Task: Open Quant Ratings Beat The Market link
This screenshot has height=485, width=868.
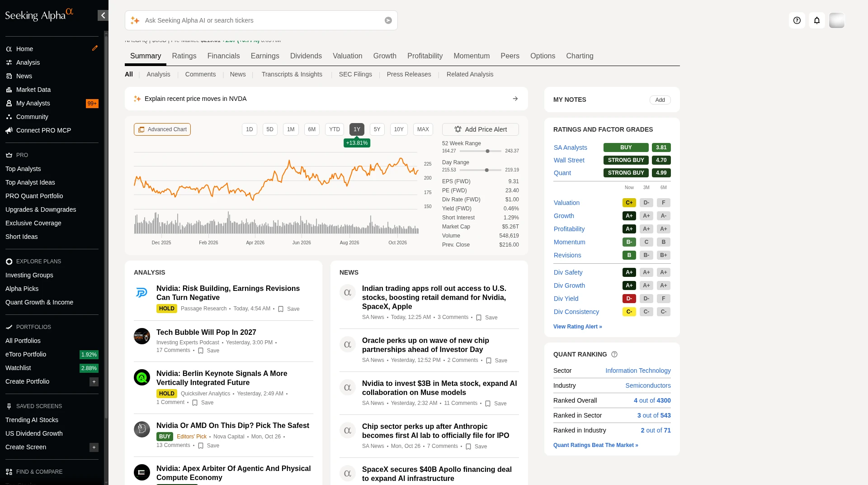Action: (x=596, y=445)
